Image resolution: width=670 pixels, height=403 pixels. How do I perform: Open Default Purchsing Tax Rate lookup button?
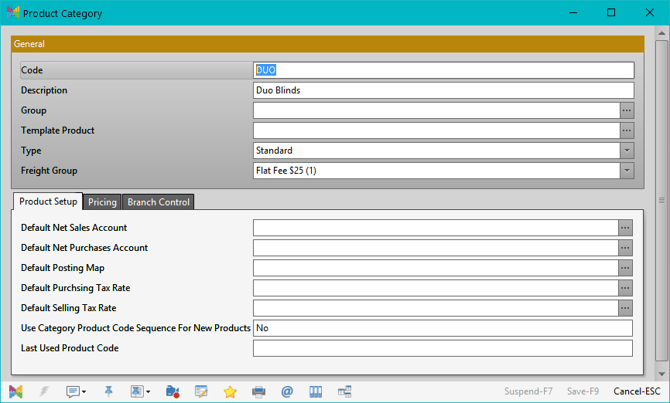point(625,288)
